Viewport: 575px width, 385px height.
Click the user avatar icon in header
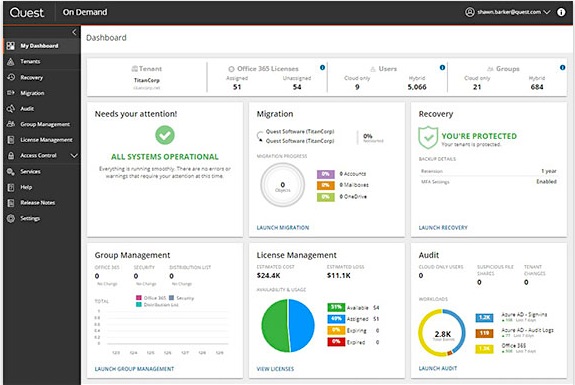(470, 12)
